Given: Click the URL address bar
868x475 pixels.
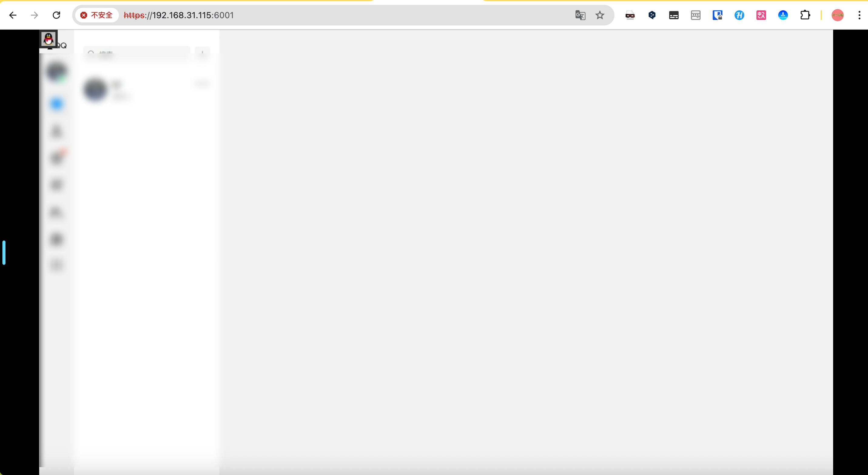Looking at the screenshot, I should 337,15.
